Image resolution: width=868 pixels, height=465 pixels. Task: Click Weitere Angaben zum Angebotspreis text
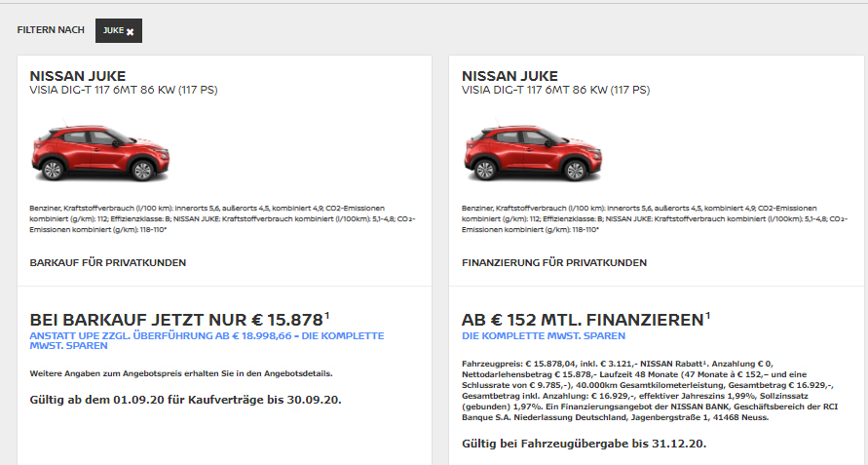tap(181, 373)
